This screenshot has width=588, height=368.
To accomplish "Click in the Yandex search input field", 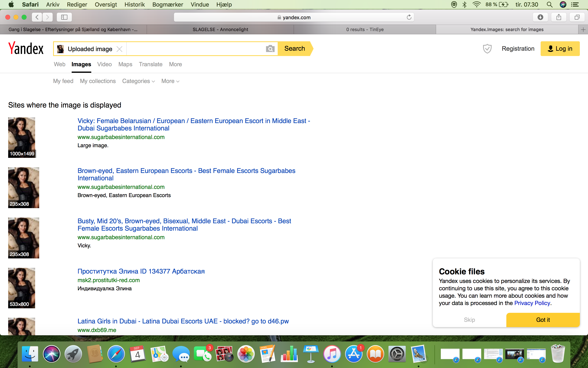I will coord(196,49).
